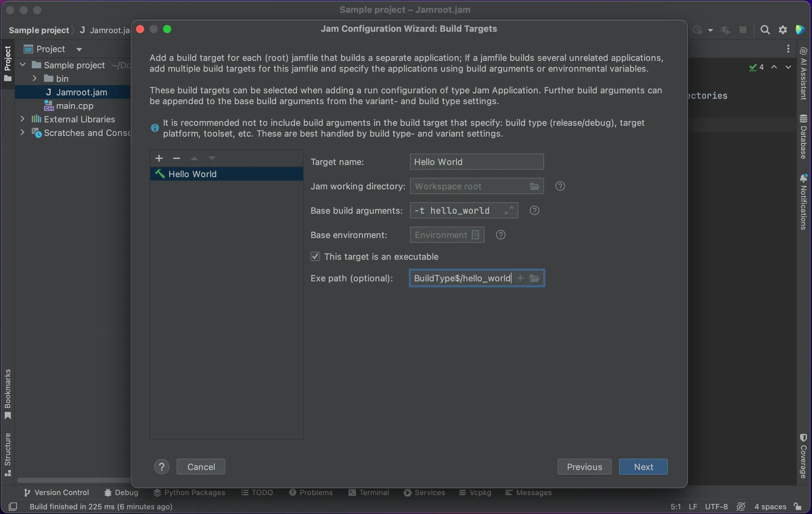The height and width of the screenshot is (514, 812).
Task: Go to next highlighted problem arrow
Action: 788,67
